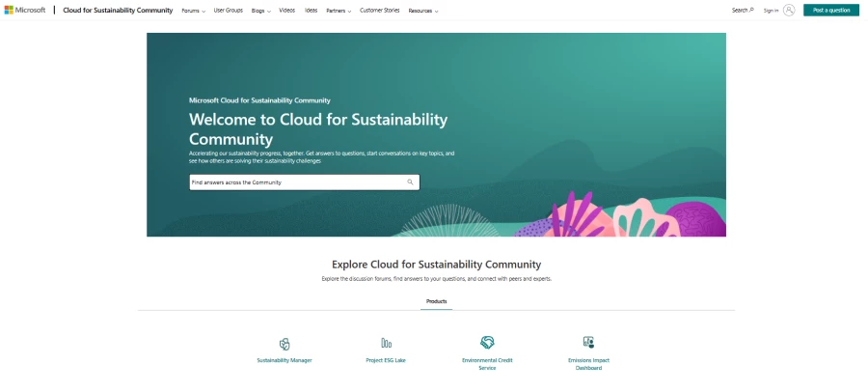Open the Environmental Credit Service handshake icon

(x=487, y=343)
